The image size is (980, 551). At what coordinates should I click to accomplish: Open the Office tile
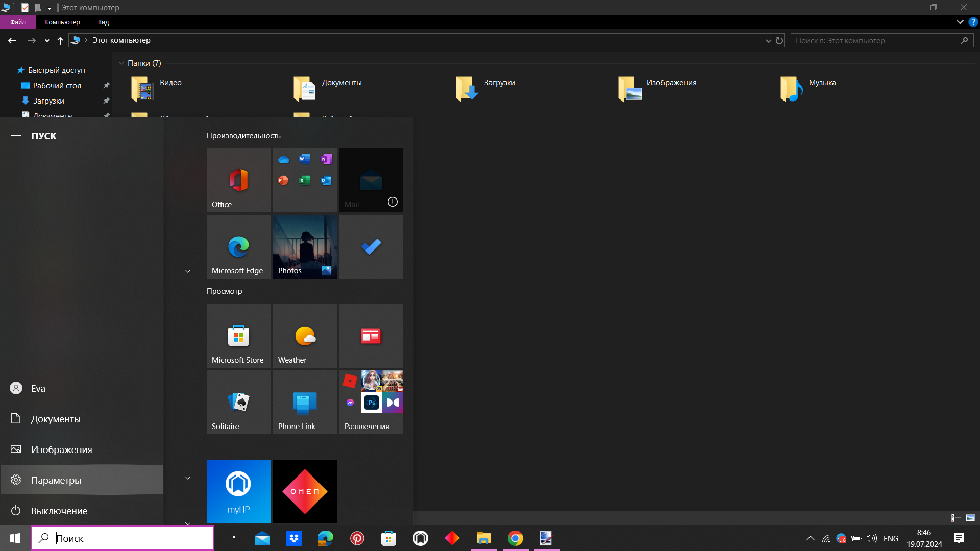pyautogui.click(x=238, y=180)
